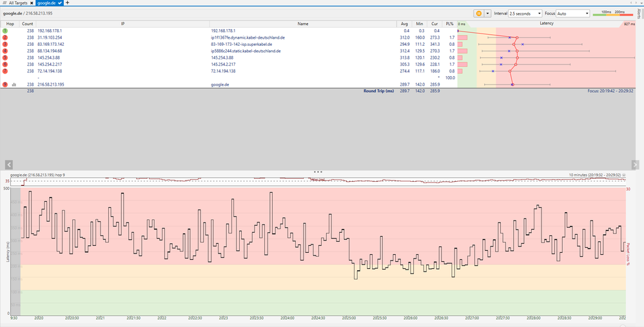Click the checkmark on the google.de tab
This screenshot has height=327, width=644.
pos(60,3)
